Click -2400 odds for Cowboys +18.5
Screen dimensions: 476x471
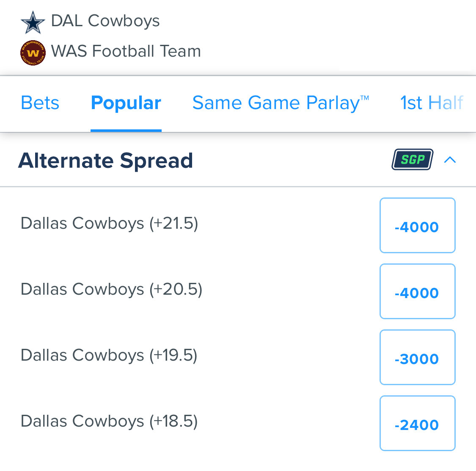coord(417,423)
